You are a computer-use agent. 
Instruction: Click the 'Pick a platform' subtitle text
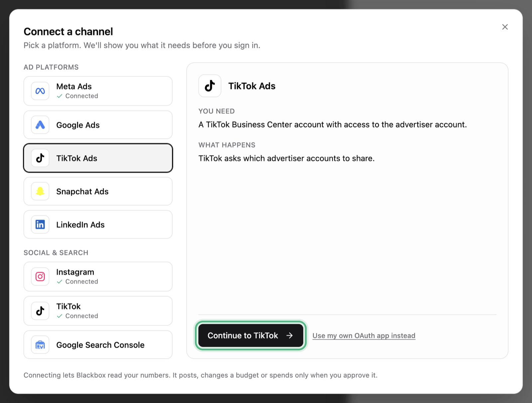pyautogui.click(x=142, y=46)
